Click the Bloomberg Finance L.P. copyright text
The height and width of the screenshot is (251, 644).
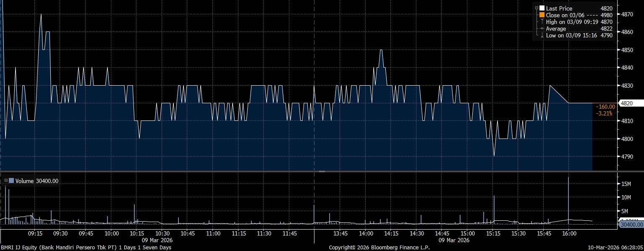(x=379, y=248)
